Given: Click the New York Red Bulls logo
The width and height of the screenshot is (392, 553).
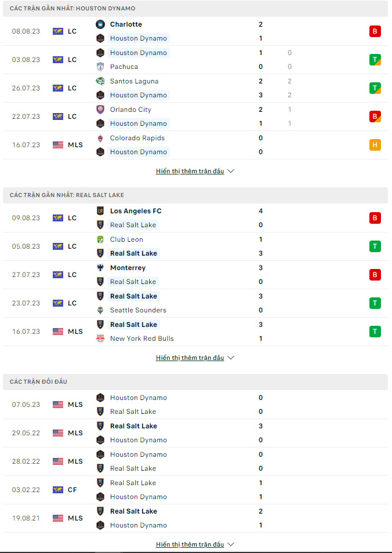Looking at the screenshot, I should click(100, 339).
